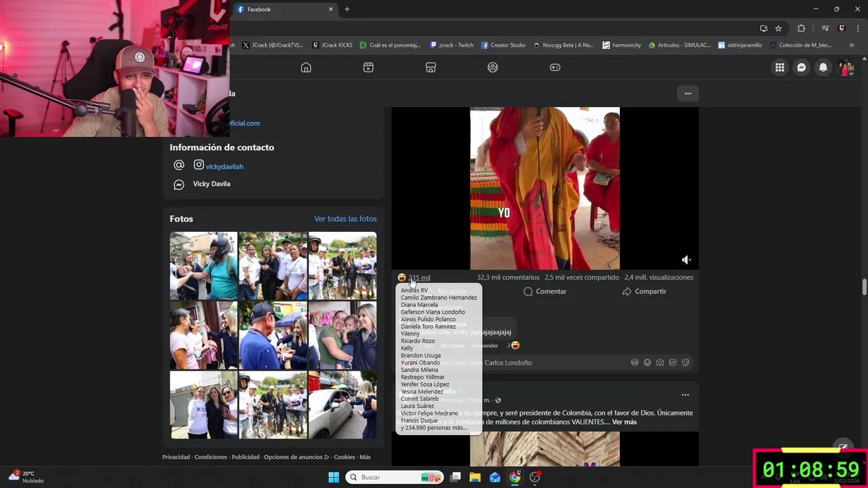Click 'Victor Felipe Medrano' in the reactions tooltip
Viewport: 868px width, 488px height.
pyautogui.click(x=429, y=413)
